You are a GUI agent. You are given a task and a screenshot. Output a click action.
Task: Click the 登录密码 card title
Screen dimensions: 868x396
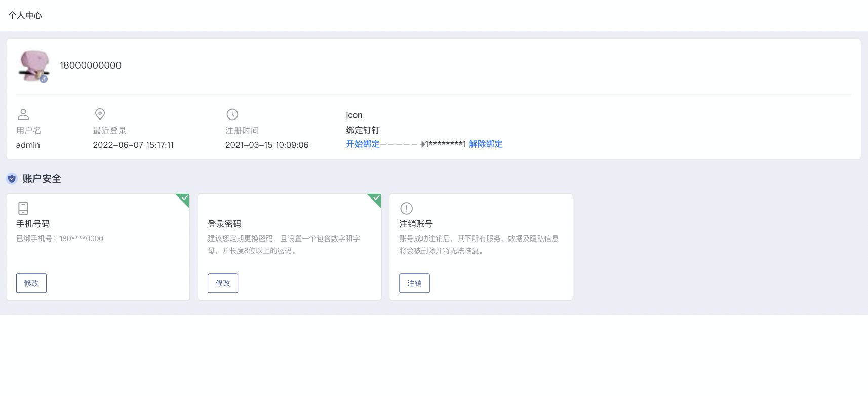click(x=224, y=224)
